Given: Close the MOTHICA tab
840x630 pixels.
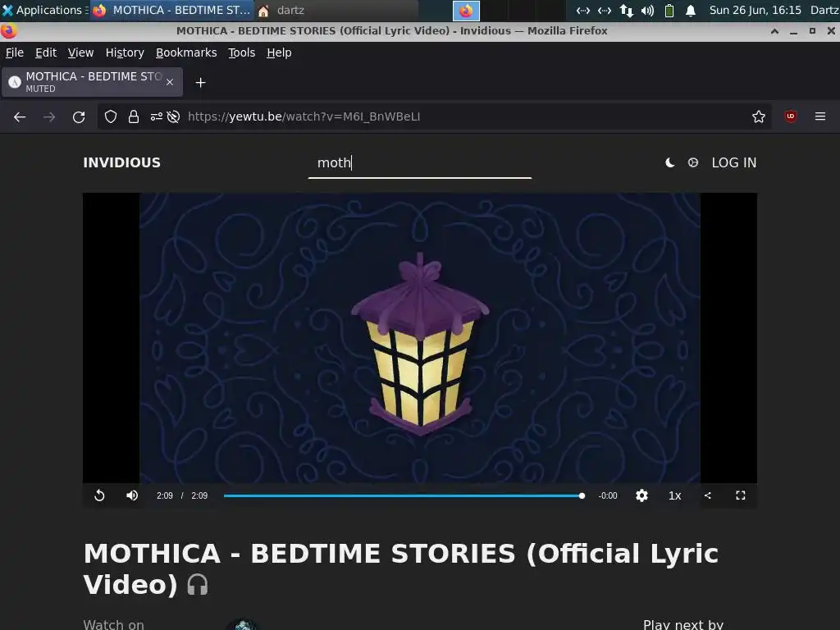Looking at the screenshot, I should [x=170, y=82].
